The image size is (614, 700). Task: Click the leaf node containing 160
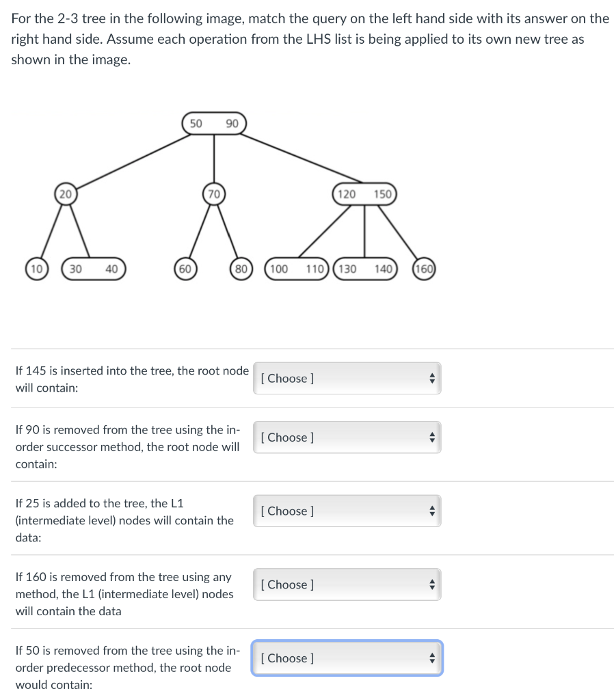[424, 269]
